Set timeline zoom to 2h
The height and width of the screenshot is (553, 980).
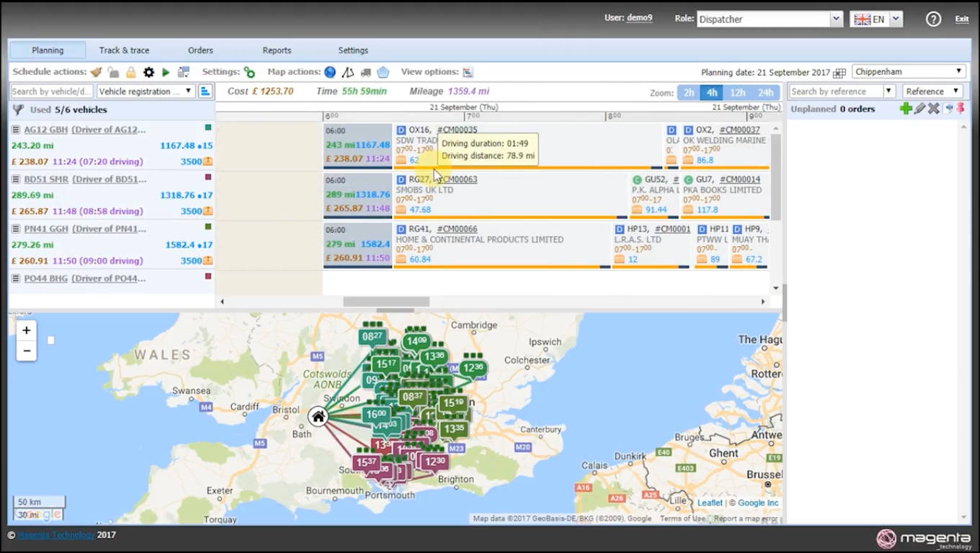click(689, 92)
